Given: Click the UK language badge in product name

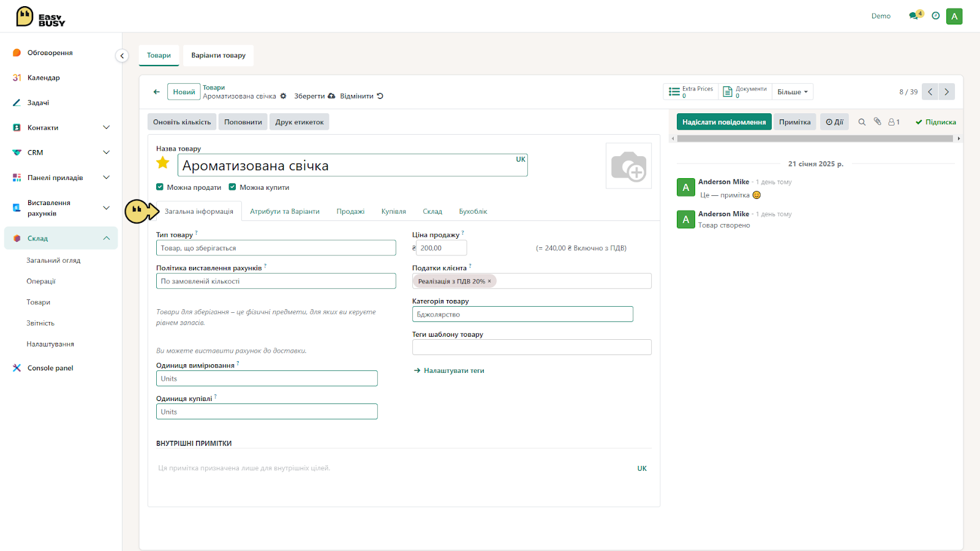Looking at the screenshot, I should pos(521,159).
